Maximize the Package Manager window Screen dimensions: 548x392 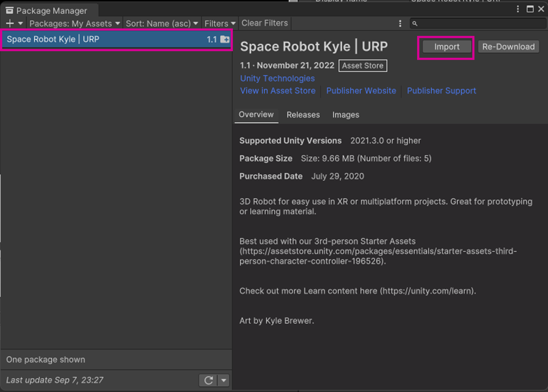(530, 9)
